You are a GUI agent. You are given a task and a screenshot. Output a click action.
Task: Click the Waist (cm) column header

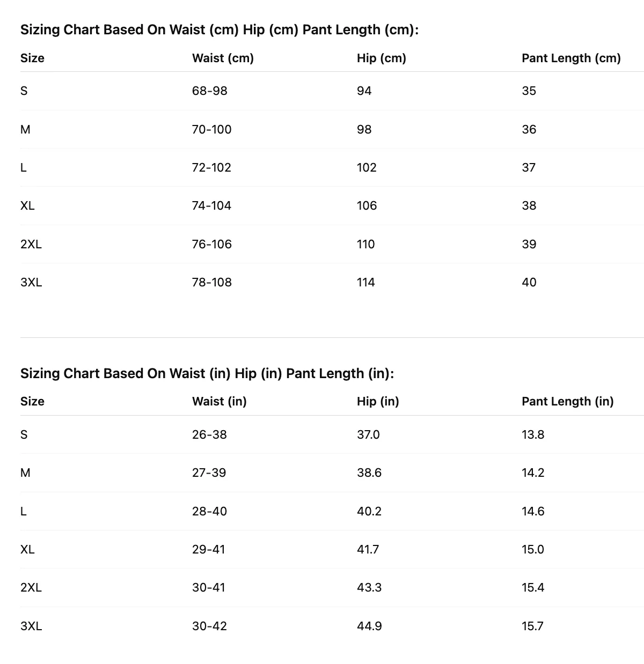point(223,58)
